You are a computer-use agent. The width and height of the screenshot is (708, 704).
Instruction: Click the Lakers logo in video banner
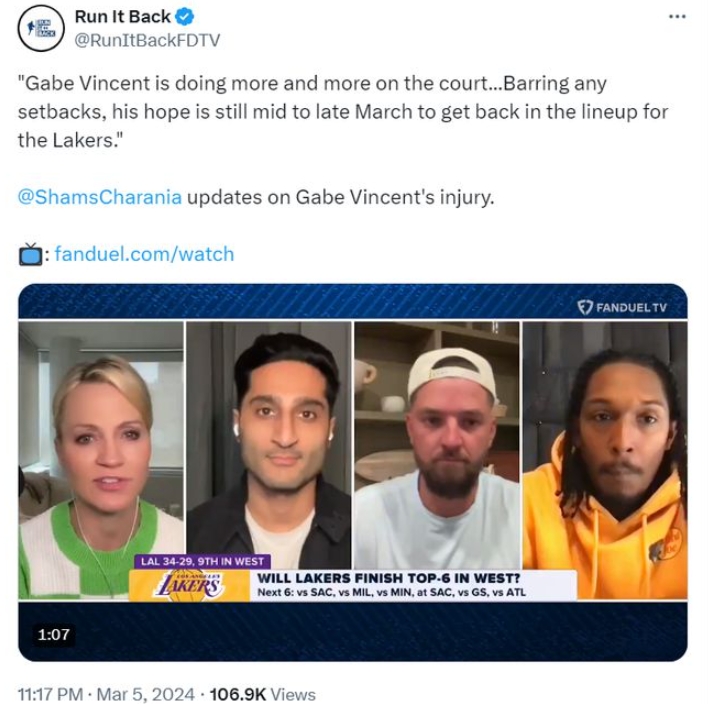click(x=189, y=586)
